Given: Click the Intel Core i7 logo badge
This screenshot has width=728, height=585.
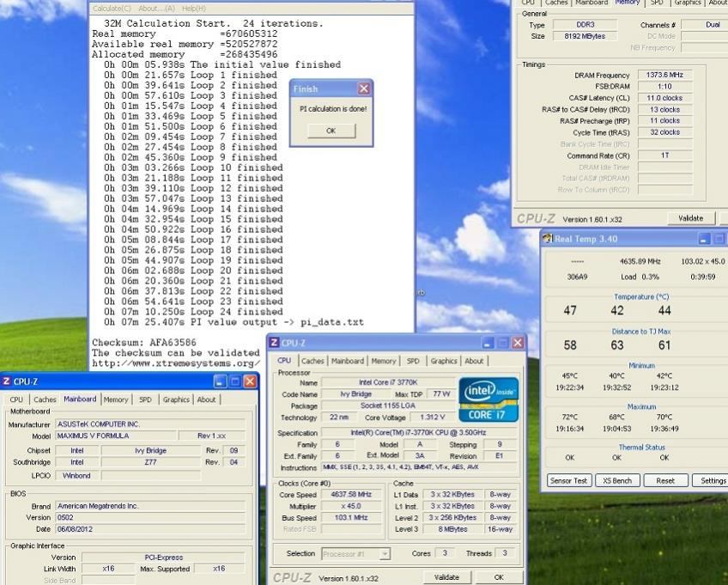Looking at the screenshot, I should (488, 399).
